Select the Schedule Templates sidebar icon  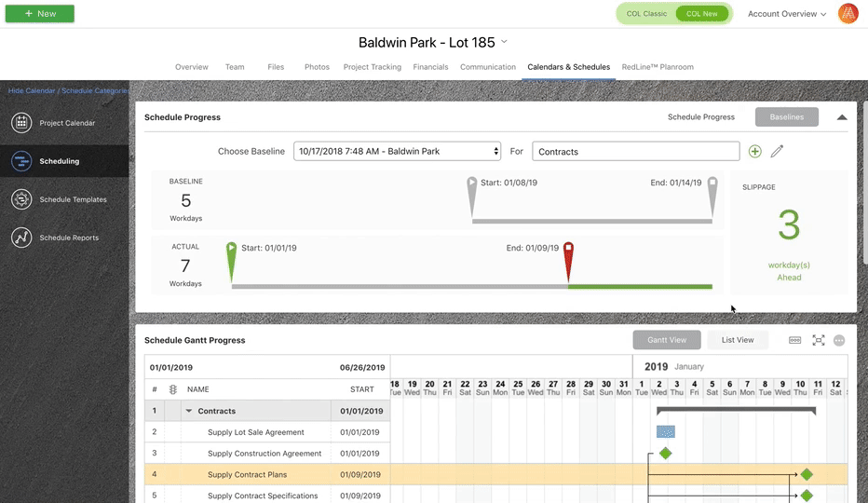[x=21, y=199]
